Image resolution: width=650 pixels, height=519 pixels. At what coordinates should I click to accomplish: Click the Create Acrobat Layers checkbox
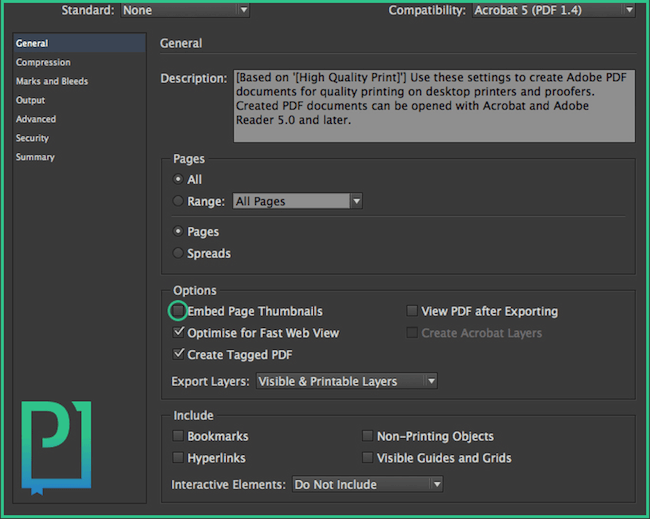coord(412,332)
